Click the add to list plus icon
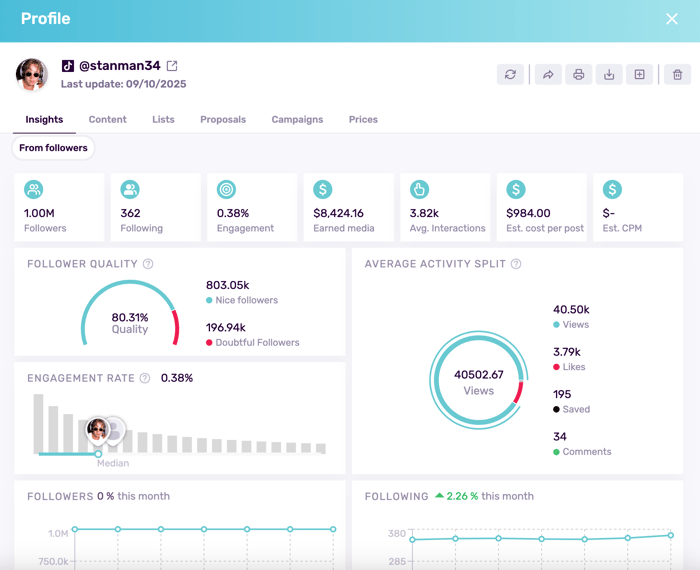 pos(639,75)
